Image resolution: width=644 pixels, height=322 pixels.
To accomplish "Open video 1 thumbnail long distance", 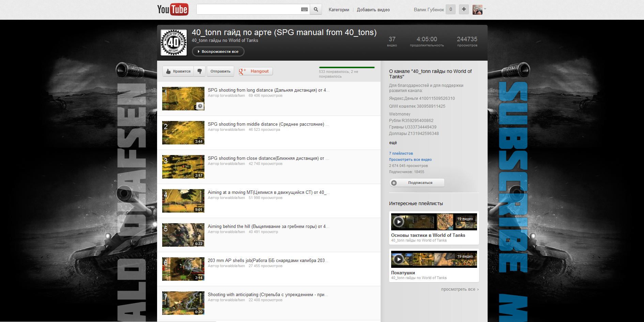I will (x=183, y=98).
